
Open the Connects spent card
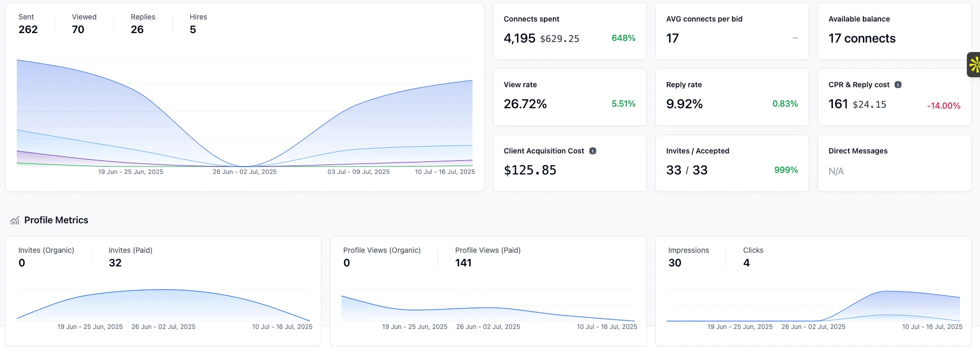[x=569, y=32]
